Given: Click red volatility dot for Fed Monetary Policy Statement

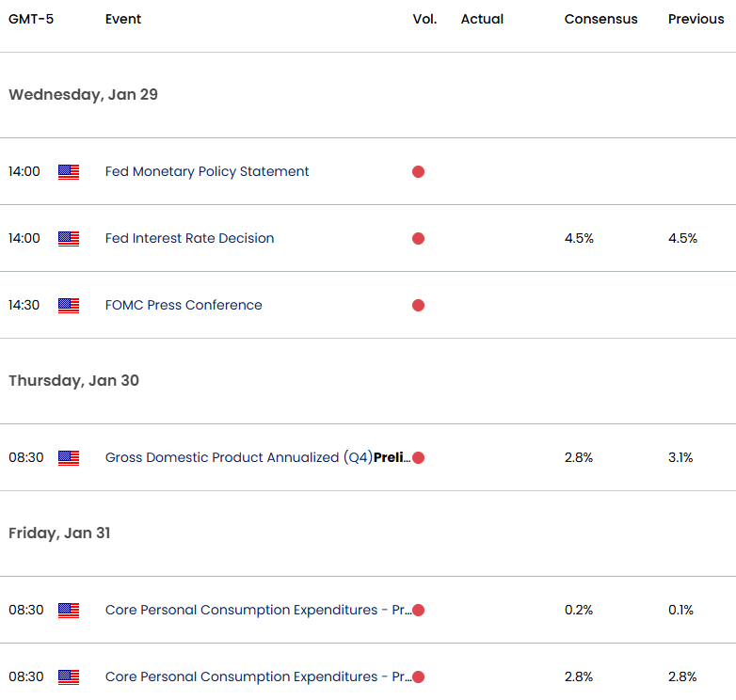Looking at the screenshot, I should (x=418, y=172).
